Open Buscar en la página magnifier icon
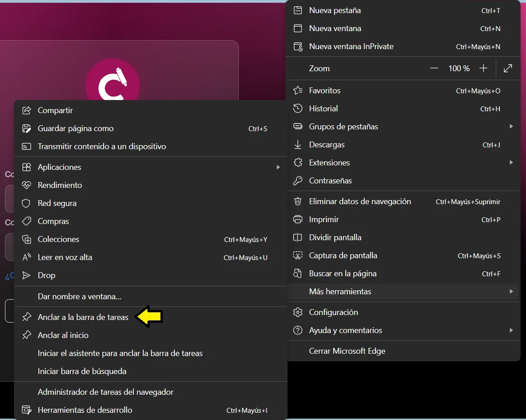Viewport: 526px width, 420px height. (x=297, y=274)
